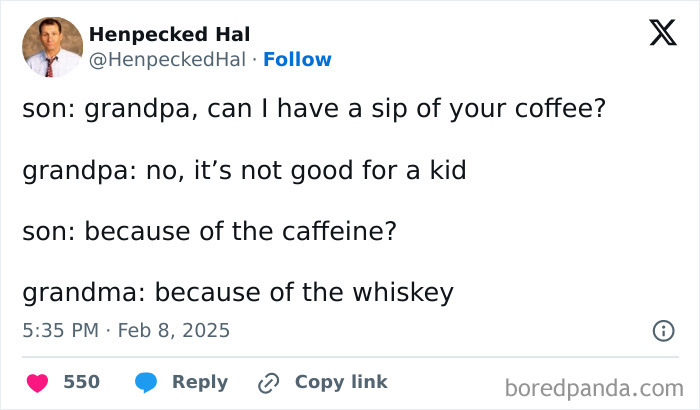Click the "not good for a kid" line

pyautogui.click(x=244, y=169)
